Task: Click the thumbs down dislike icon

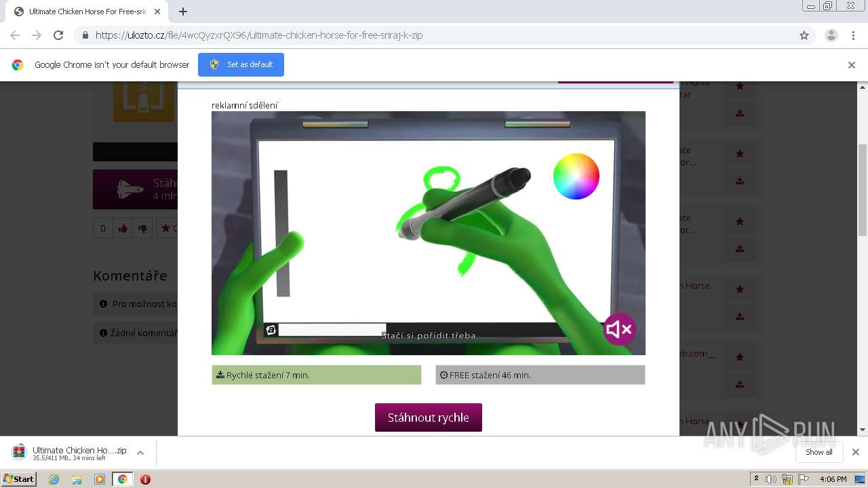Action: point(142,228)
